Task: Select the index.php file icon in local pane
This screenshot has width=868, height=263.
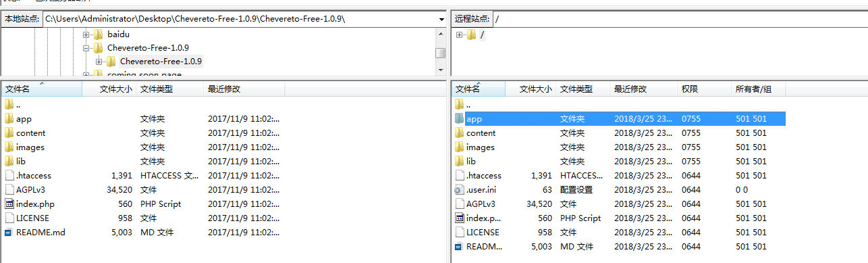Action: click(9, 204)
